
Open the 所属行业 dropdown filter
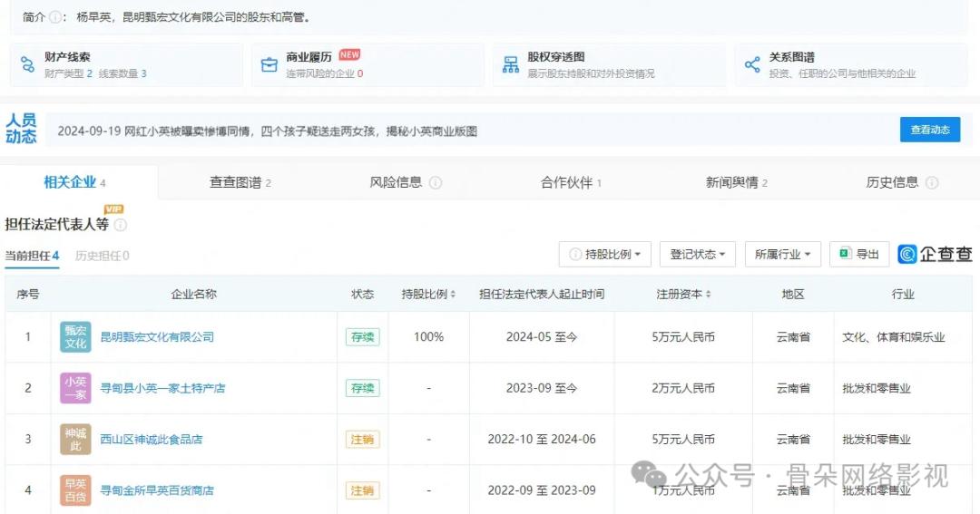(782, 255)
